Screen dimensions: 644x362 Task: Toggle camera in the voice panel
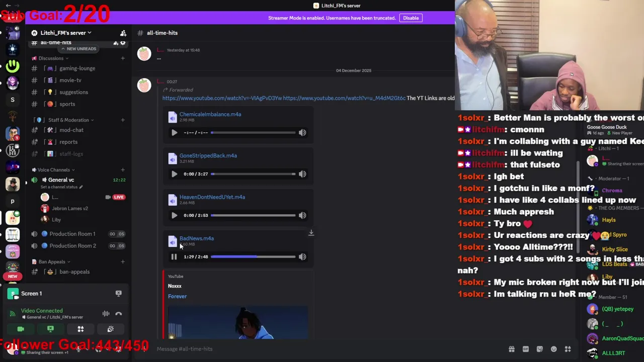[21, 329]
